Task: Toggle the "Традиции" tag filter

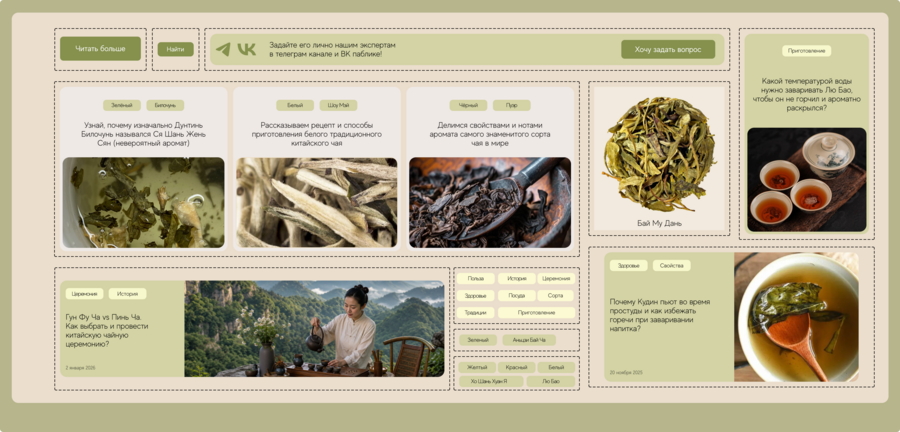Action: (x=476, y=313)
